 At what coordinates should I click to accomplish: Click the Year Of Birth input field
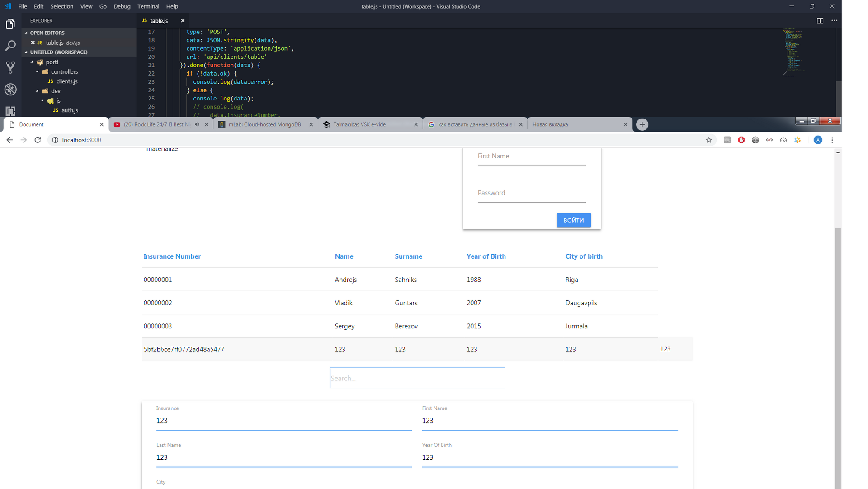[550, 457]
